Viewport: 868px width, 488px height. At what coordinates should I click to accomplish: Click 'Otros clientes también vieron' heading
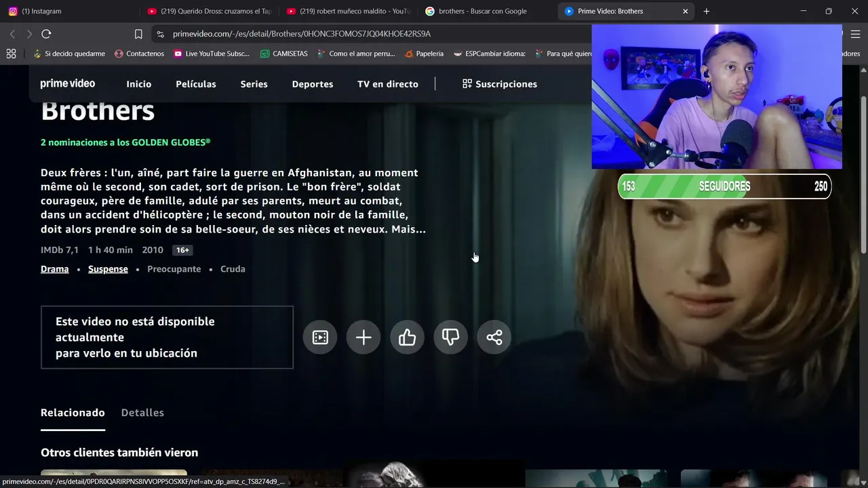pyautogui.click(x=119, y=453)
